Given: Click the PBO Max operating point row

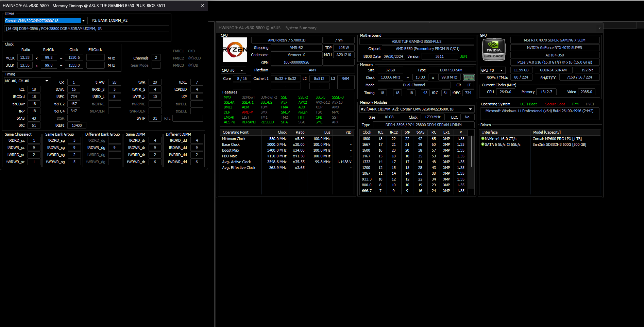Looking at the screenshot, I should [287, 156].
